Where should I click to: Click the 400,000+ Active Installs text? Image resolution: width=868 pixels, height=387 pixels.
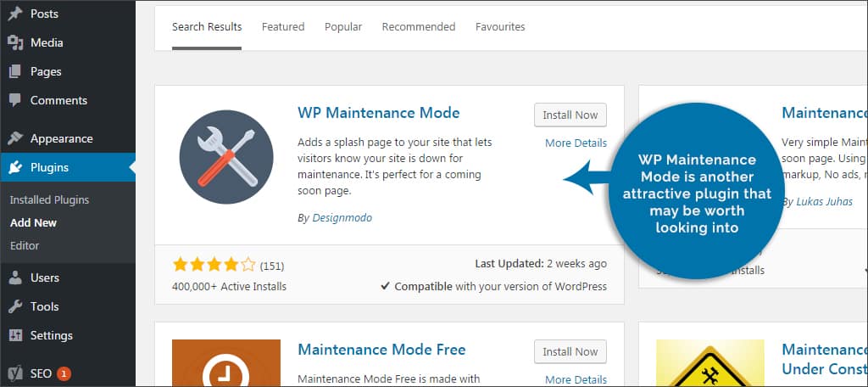(x=229, y=287)
